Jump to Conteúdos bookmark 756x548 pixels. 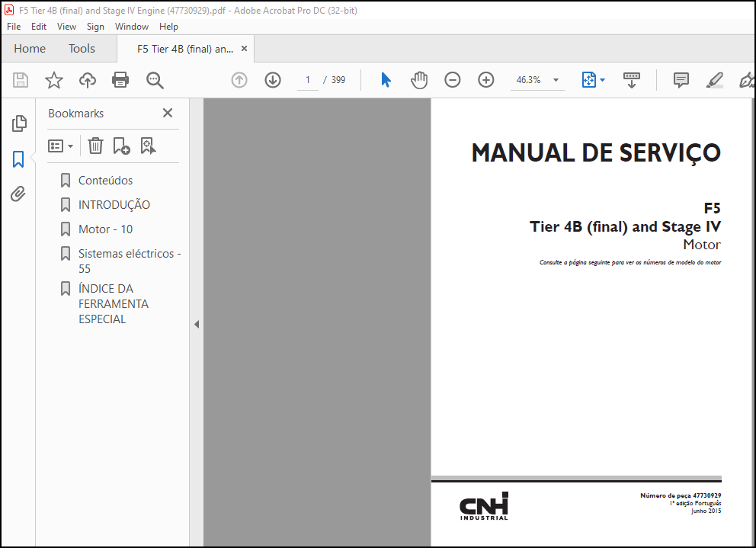pos(106,181)
